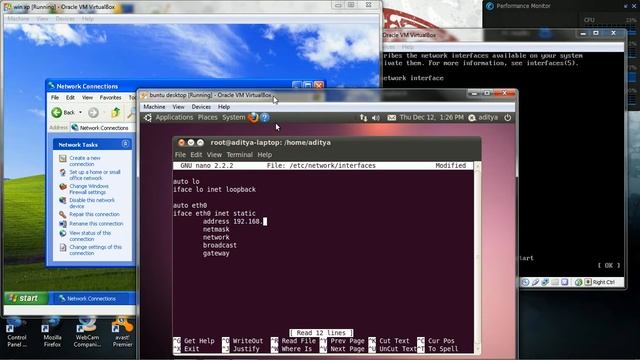This screenshot has width=640, height=360.
Task: Click the Windows XP start button
Action: 26,298
